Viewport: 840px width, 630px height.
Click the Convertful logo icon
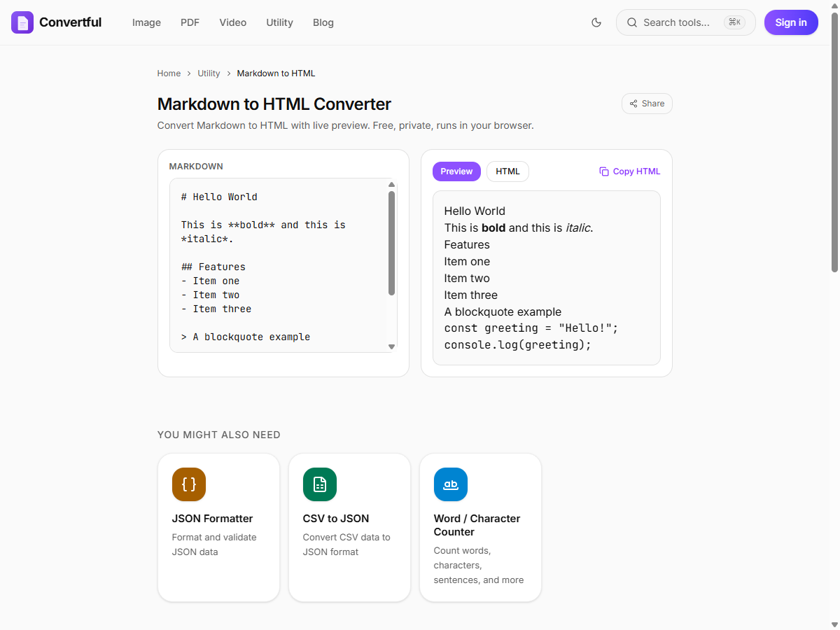point(22,22)
